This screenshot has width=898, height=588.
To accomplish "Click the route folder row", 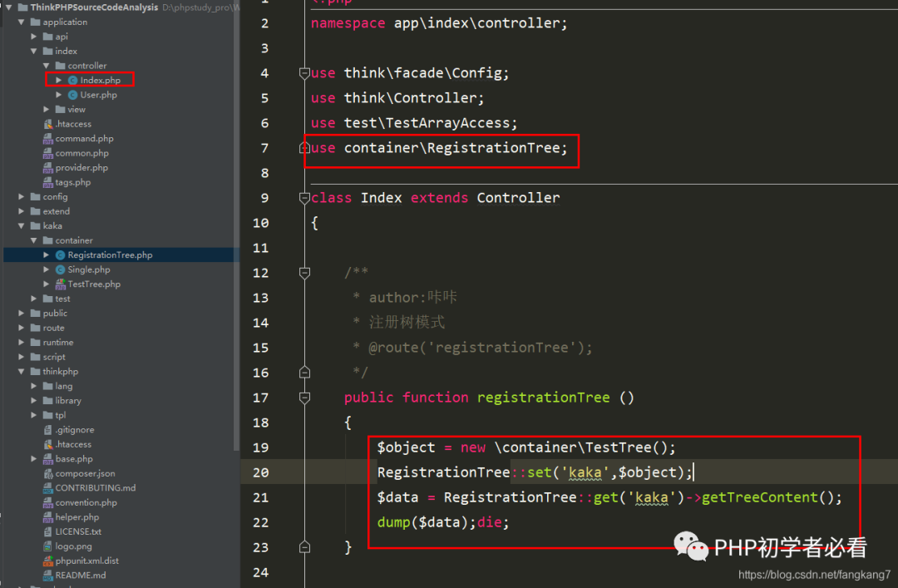I will pos(121,328).
